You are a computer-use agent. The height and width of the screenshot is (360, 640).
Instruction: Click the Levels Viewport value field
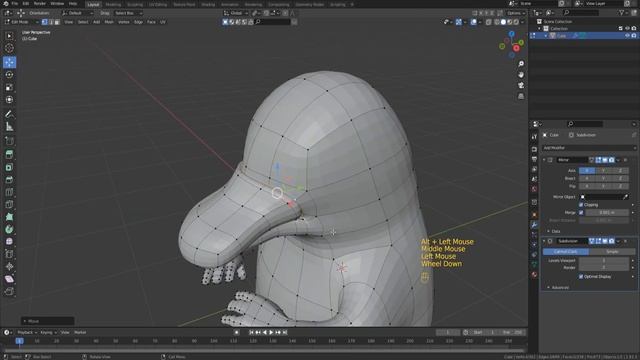click(x=604, y=260)
